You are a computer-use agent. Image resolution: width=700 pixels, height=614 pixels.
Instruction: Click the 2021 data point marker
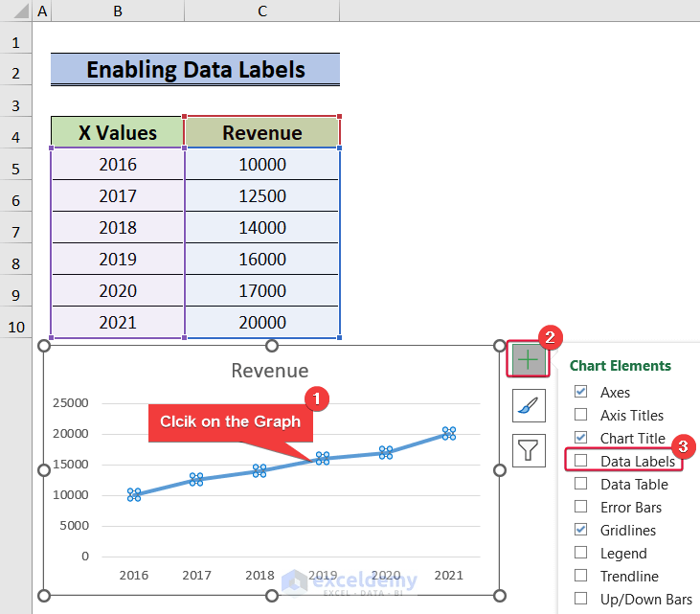(x=449, y=434)
